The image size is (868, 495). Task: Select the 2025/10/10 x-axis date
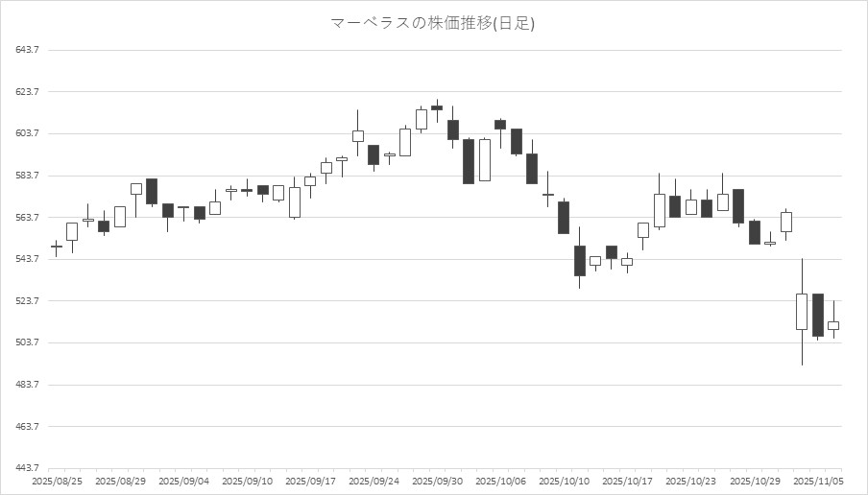click(564, 480)
